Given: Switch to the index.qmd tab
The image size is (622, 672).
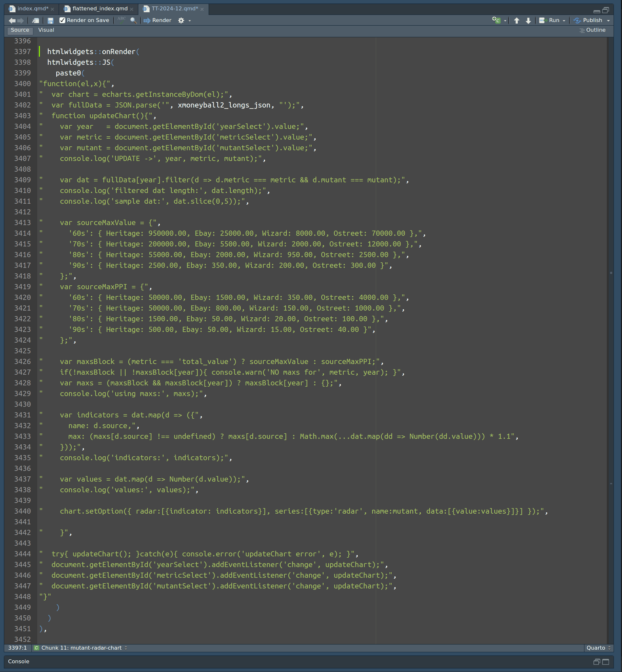Looking at the screenshot, I should (x=32, y=8).
